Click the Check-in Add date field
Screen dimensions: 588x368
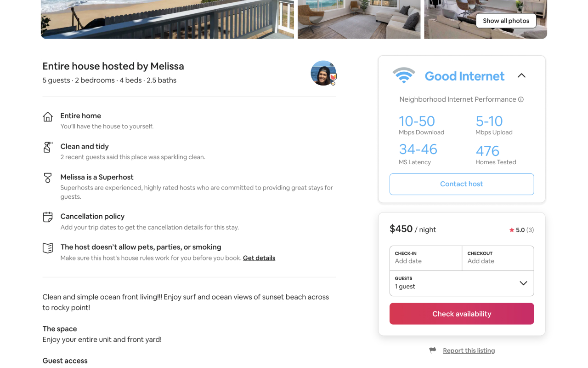(425, 258)
